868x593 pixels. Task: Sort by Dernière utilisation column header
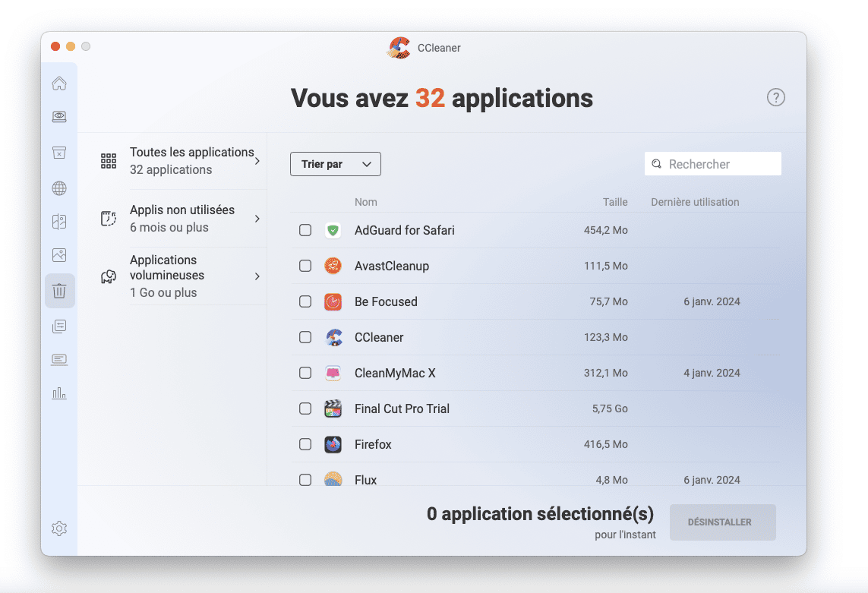click(x=695, y=202)
